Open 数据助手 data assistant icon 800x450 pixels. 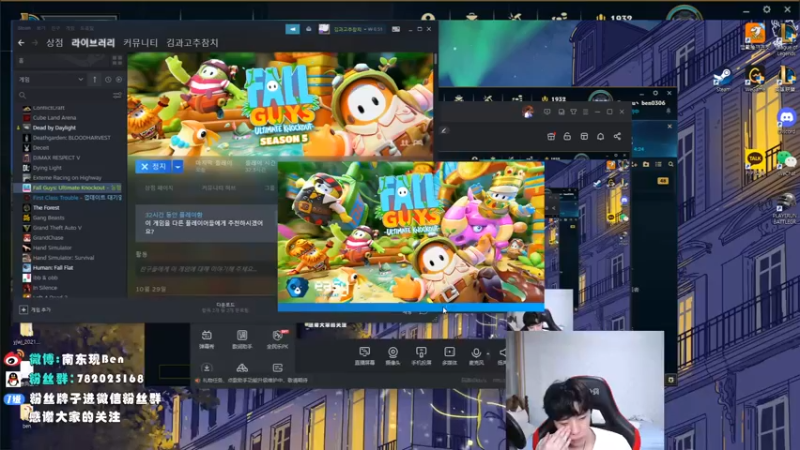point(242,339)
